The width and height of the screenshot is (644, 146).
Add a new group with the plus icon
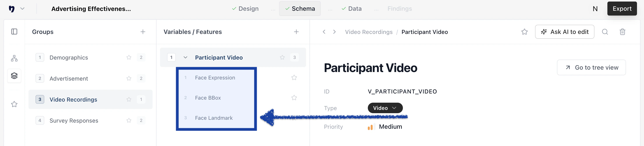click(143, 32)
